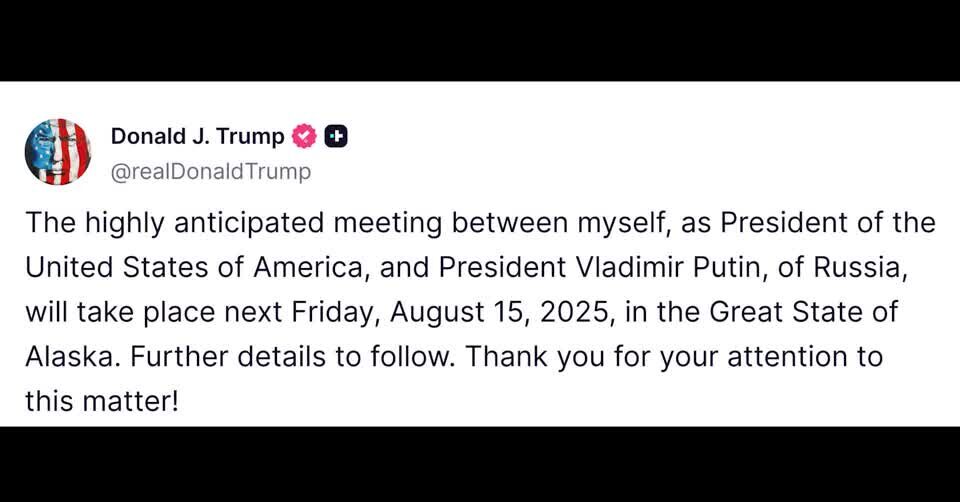The image size is (960, 502).
Task: Click the closing words "this matter!"
Action: click(x=101, y=402)
